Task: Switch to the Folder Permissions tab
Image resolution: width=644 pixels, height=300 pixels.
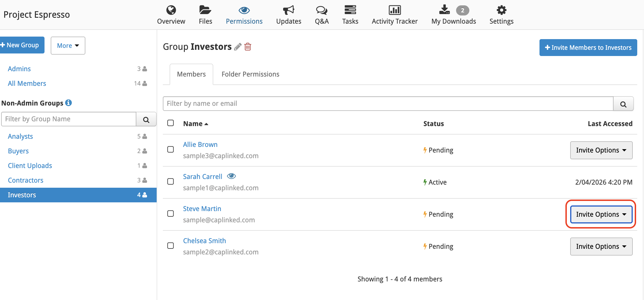Action: point(250,74)
